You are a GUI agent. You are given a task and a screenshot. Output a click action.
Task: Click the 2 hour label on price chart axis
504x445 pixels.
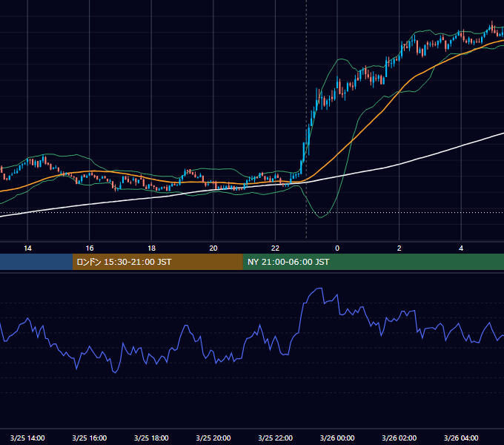click(x=399, y=248)
